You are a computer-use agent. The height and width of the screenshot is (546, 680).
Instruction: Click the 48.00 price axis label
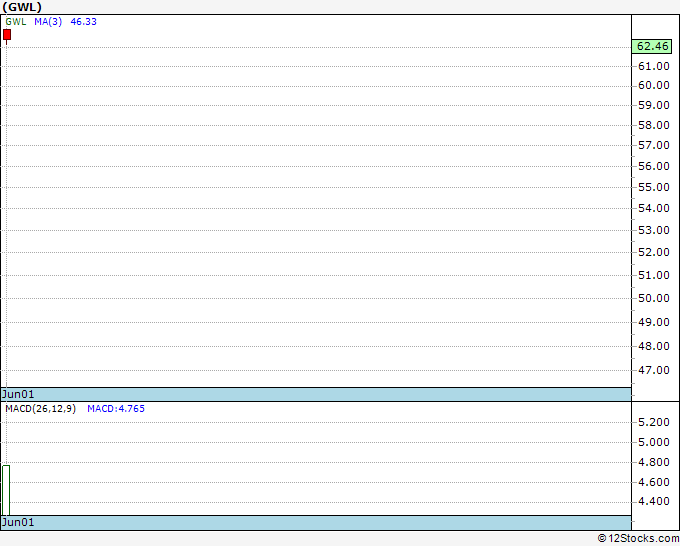coord(654,346)
